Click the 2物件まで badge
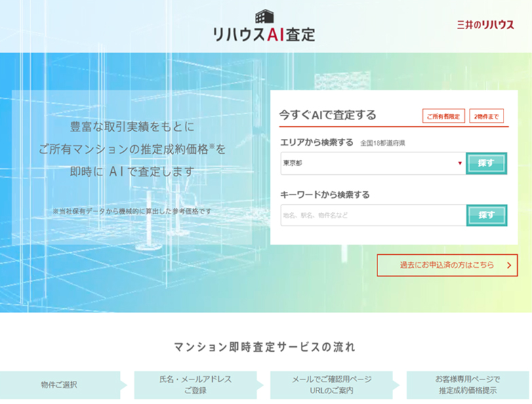This screenshot has width=532, height=404. click(x=486, y=117)
